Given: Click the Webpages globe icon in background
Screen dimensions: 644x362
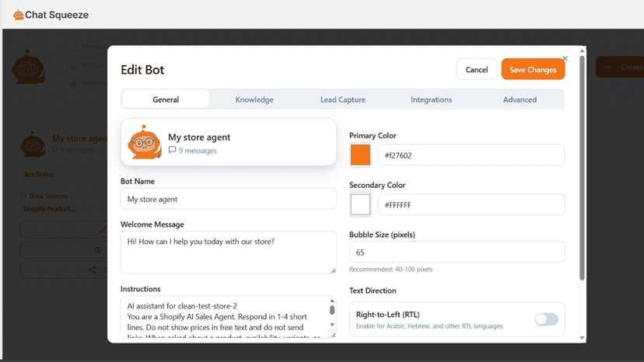Looking at the screenshot, I should pos(74,85).
